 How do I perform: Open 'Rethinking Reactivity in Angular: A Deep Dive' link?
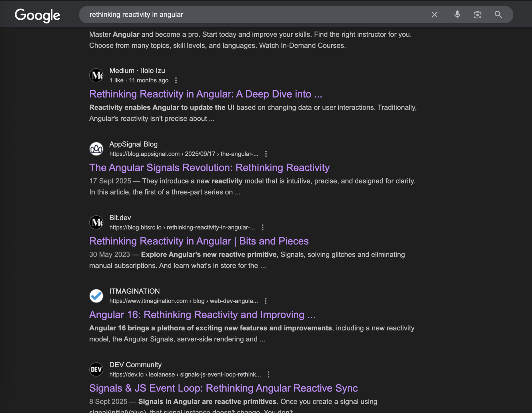pos(206,94)
